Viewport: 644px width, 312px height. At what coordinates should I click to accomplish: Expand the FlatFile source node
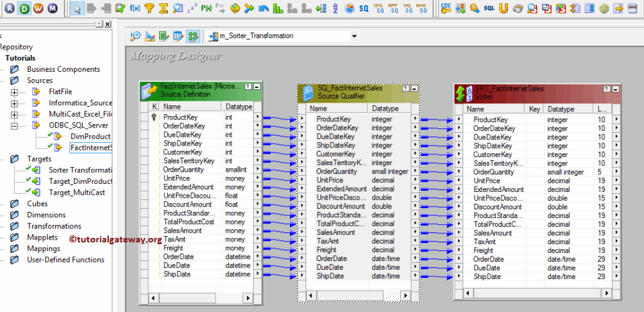point(15,92)
